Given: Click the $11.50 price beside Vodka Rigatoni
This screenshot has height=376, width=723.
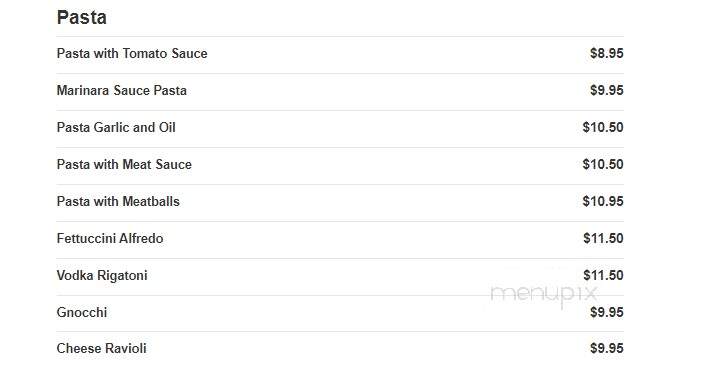Looking at the screenshot, I should 603,275.
